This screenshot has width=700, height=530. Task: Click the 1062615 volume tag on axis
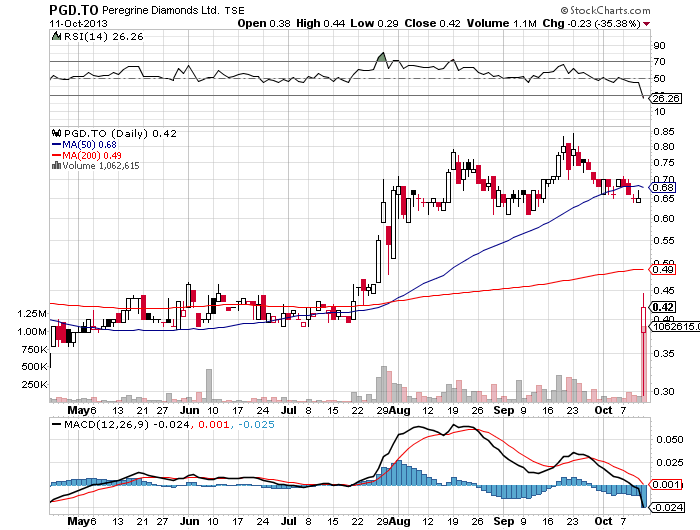[674, 326]
